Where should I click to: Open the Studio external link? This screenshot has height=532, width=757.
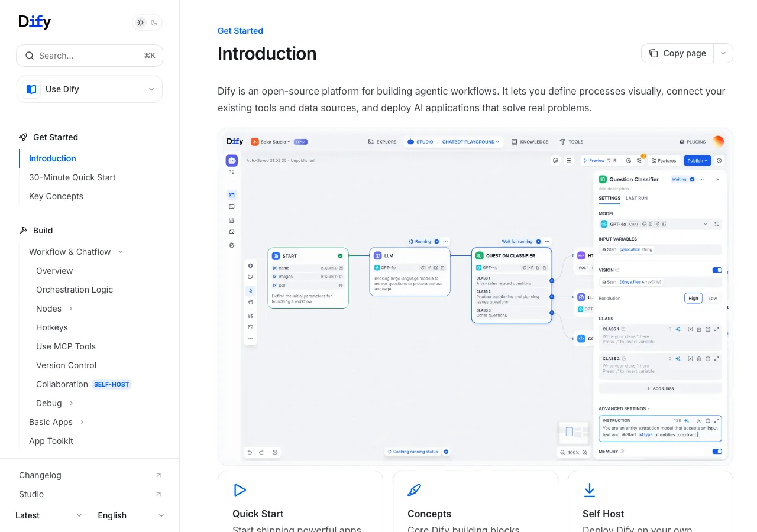(90, 494)
